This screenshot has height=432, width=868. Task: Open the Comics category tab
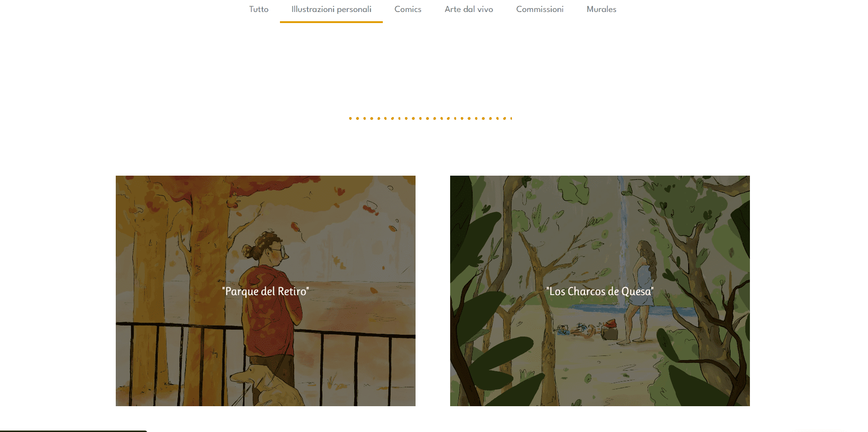pos(408,9)
